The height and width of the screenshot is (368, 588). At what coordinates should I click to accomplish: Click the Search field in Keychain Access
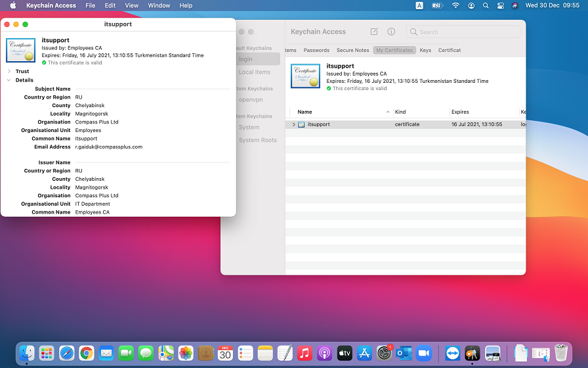tap(466, 32)
